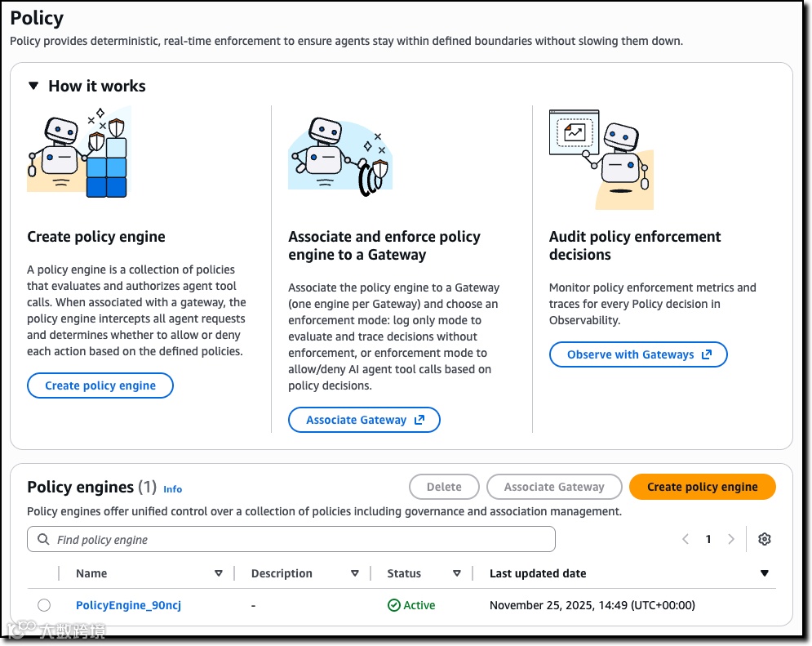812x646 pixels.
Task: Click the outlined Create policy engine button
Action: click(100, 385)
